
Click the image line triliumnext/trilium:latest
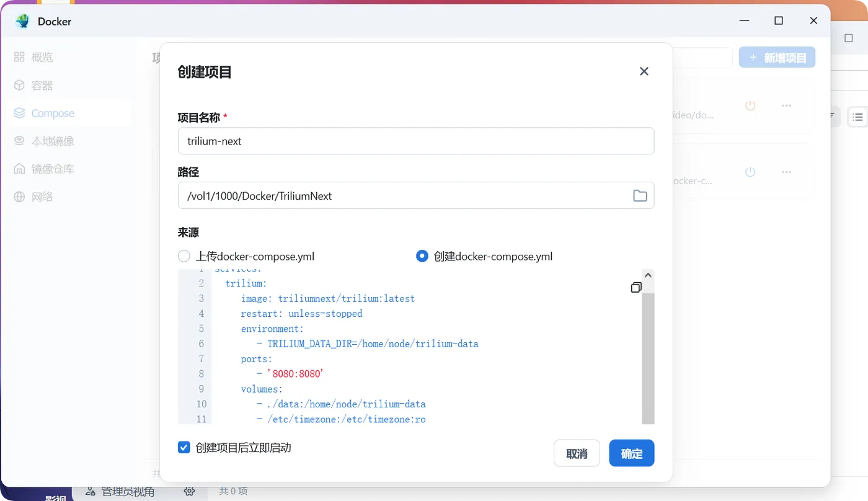pyautogui.click(x=328, y=298)
